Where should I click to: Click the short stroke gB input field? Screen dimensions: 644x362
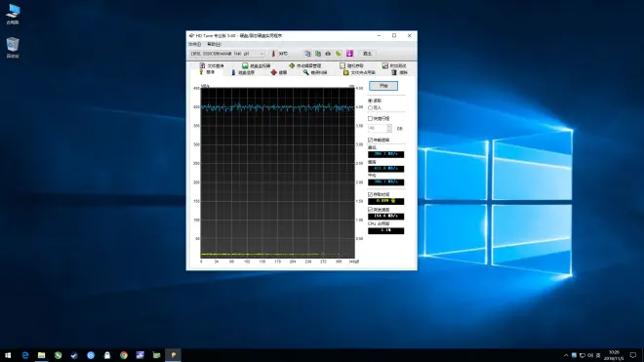pyautogui.click(x=377, y=129)
